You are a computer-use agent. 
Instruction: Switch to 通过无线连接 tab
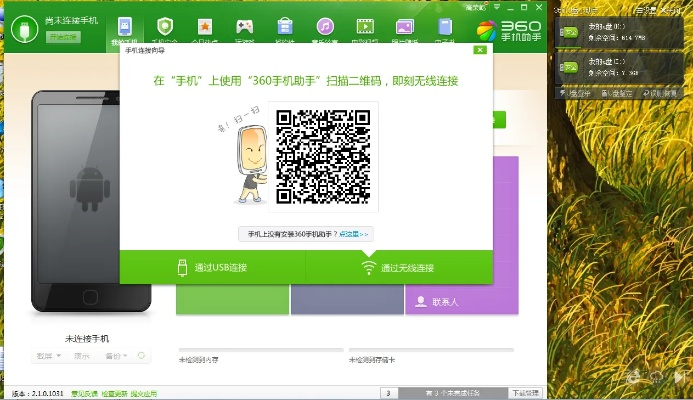click(399, 267)
